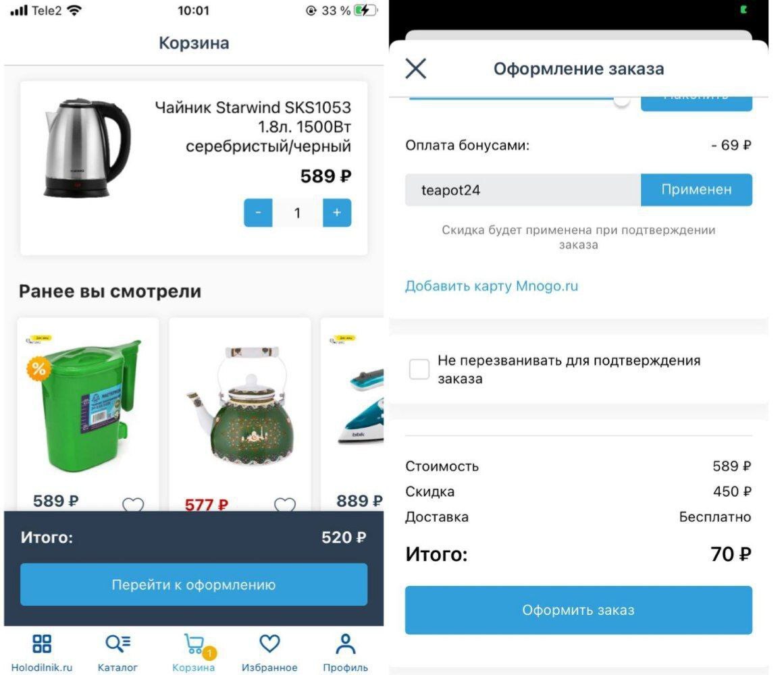Open the Добавить карту Mnogo.ru link
Viewport: 784px width, 675px height.
click(x=492, y=286)
